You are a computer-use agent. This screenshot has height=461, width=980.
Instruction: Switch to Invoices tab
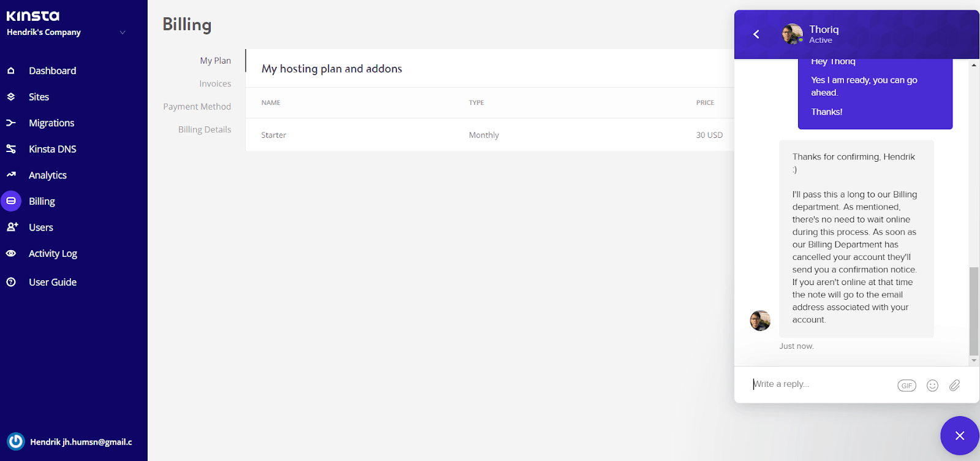(x=215, y=83)
